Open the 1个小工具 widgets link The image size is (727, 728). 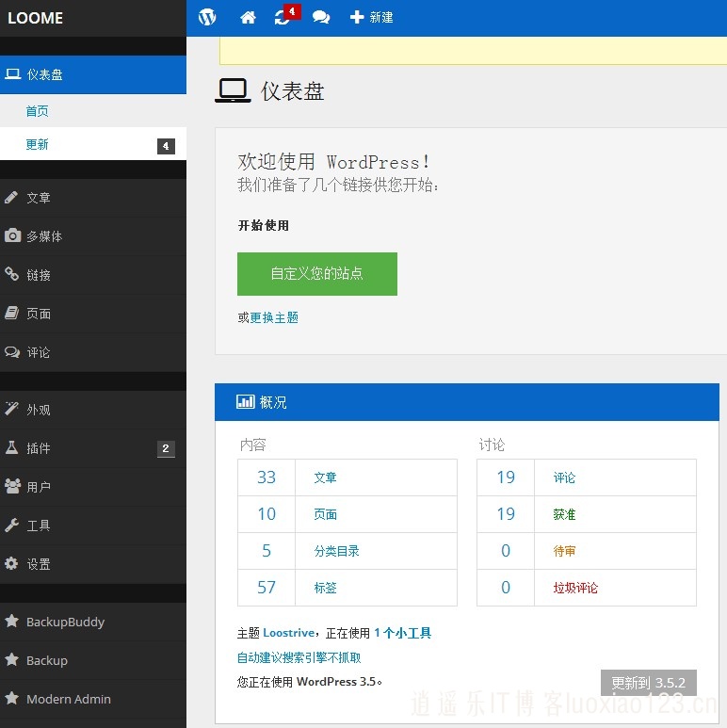(x=402, y=634)
